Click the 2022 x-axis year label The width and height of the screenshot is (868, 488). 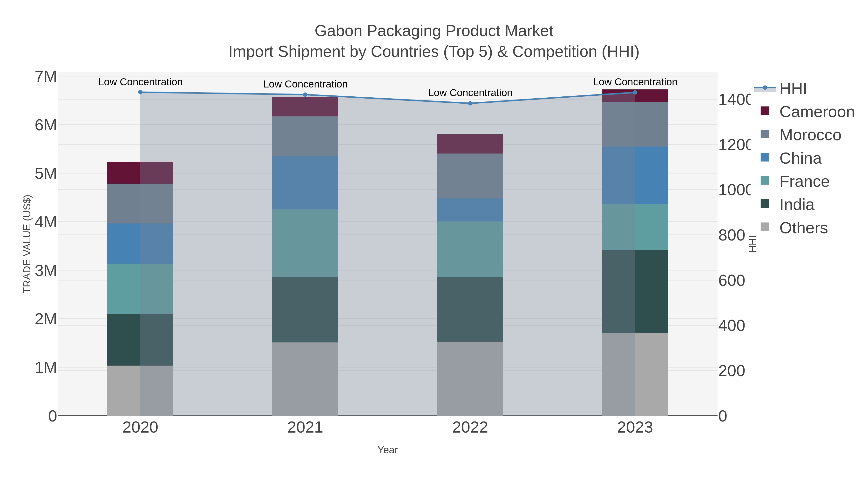[470, 428]
